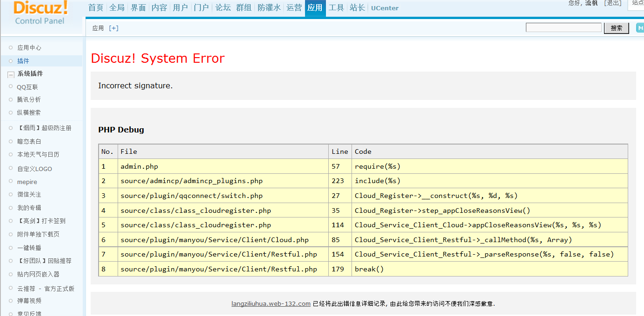Click the [+] link next to 应用

click(x=113, y=28)
